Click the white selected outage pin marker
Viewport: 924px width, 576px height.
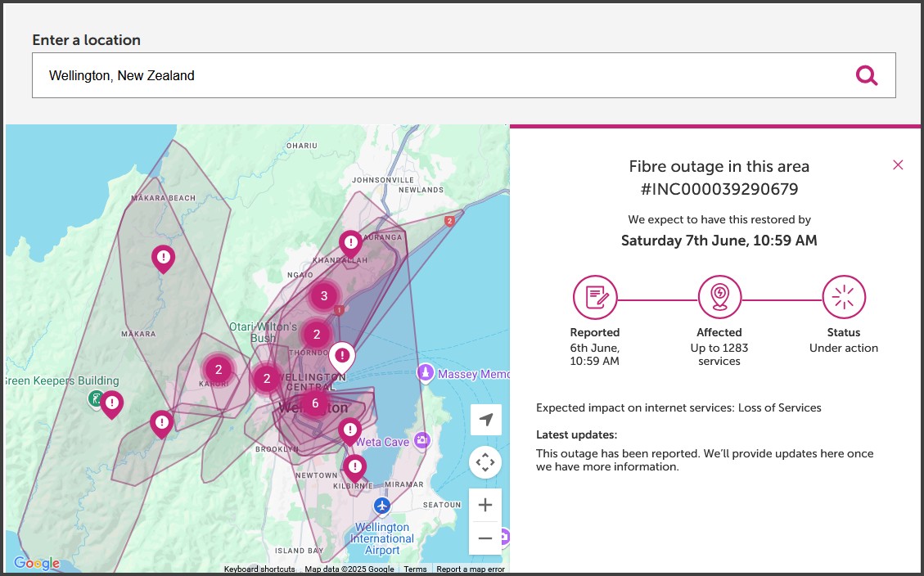point(342,356)
